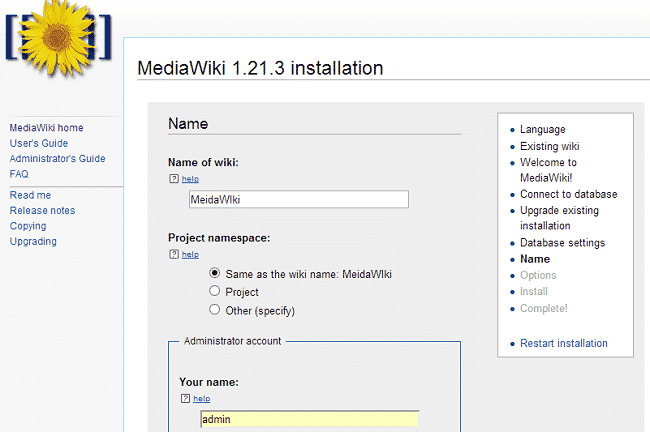Image resolution: width=650 pixels, height=432 pixels.
Task: Select the Project namespace radio button
Action: point(215,292)
